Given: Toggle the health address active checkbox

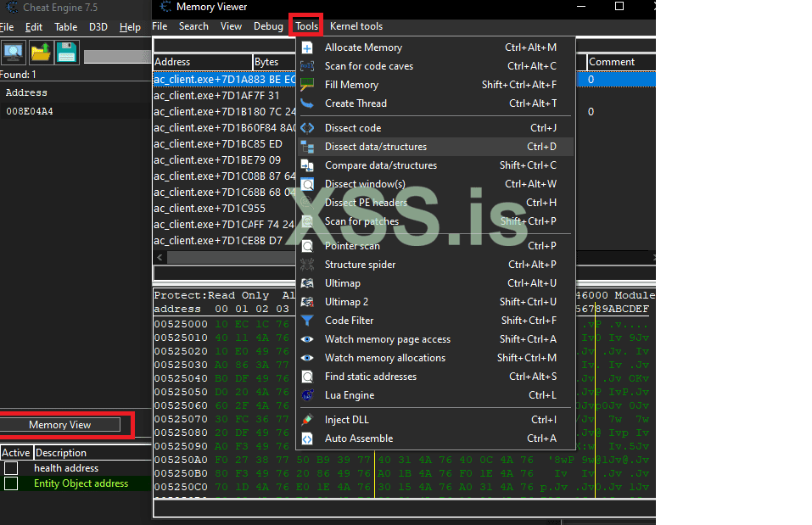Looking at the screenshot, I should (x=11, y=468).
